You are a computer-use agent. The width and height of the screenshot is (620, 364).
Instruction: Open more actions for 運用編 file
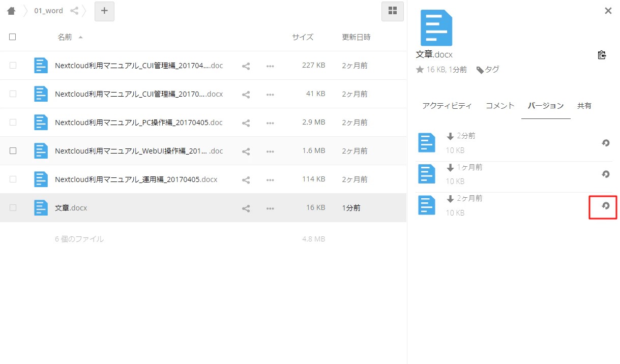coord(270,179)
